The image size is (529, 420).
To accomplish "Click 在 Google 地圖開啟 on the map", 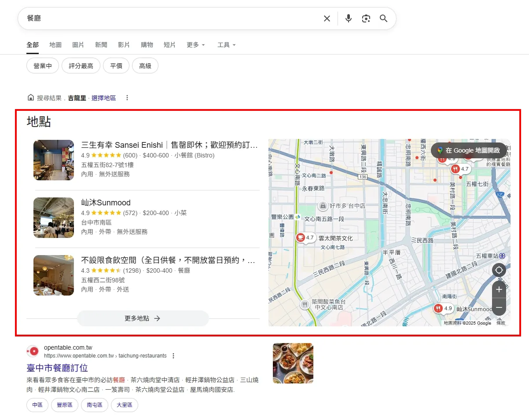I will tap(469, 150).
